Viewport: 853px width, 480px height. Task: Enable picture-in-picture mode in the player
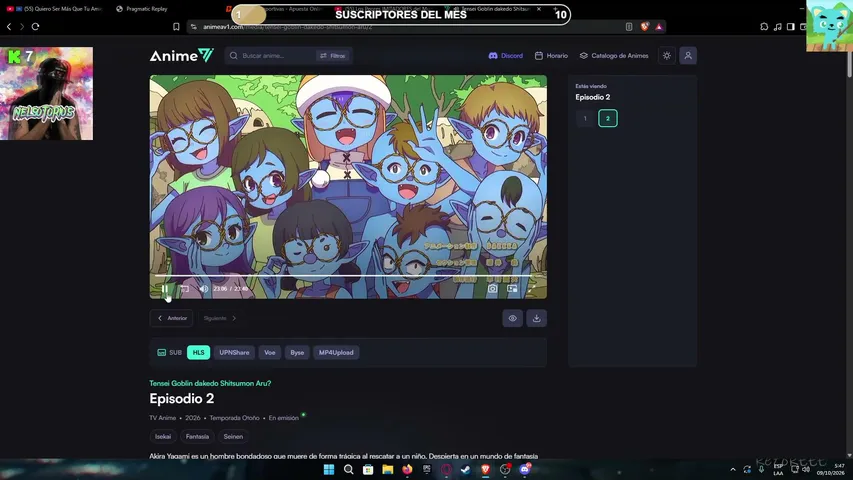(512, 288)
